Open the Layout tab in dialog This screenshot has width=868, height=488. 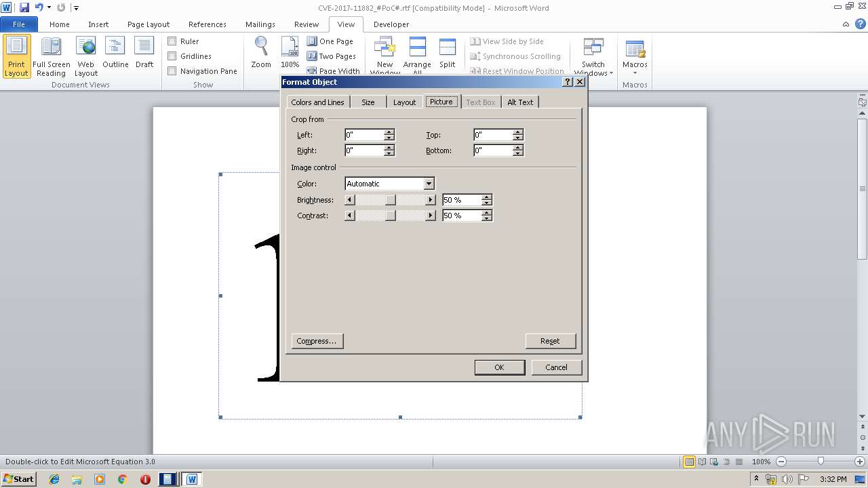point(405,102)
